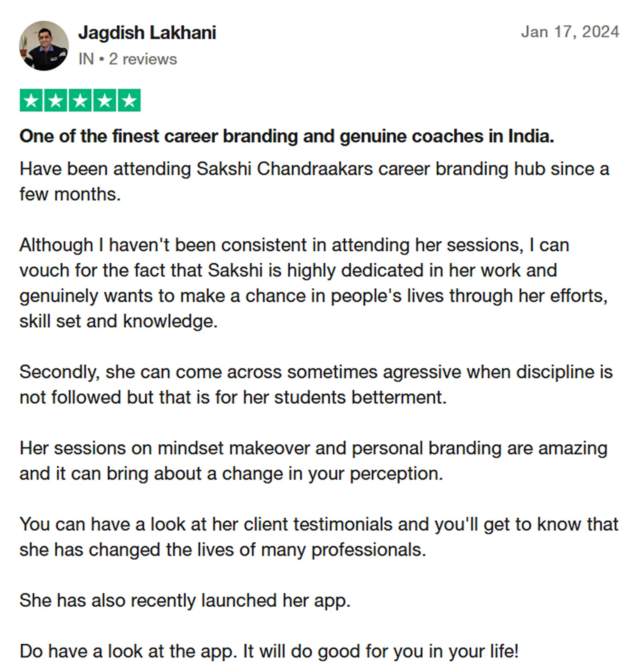Click the Jan 17, 2024 review date

pyautogui.click(x=570, y=32)
